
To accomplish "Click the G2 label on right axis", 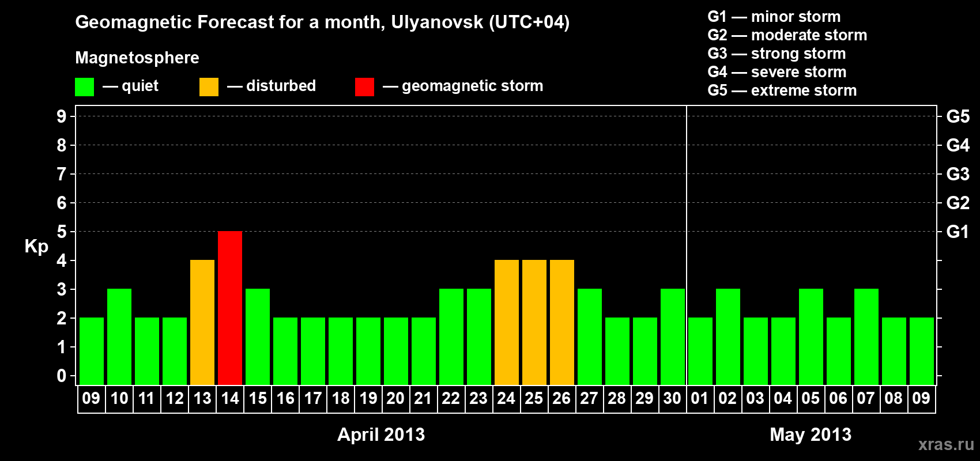I will click(958, 203).
